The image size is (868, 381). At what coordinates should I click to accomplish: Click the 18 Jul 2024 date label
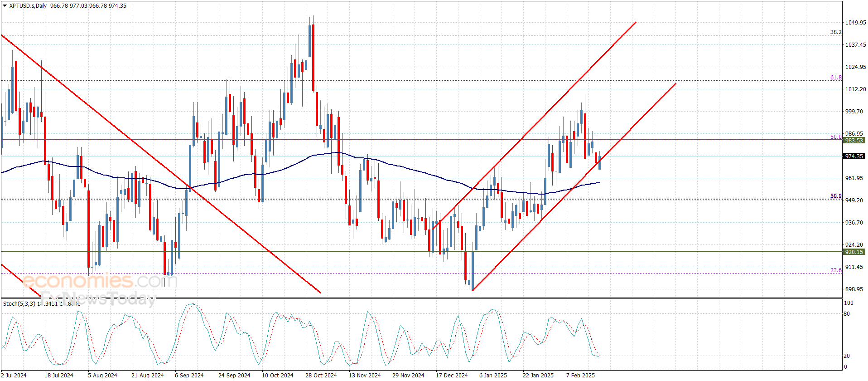pyautogui.click(x=59, y=375)
